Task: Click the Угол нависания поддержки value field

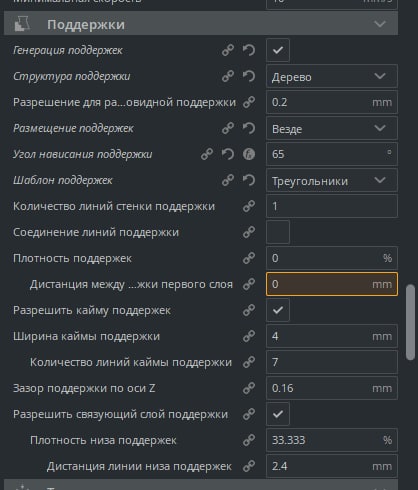Action: click(x=332, y=154)
